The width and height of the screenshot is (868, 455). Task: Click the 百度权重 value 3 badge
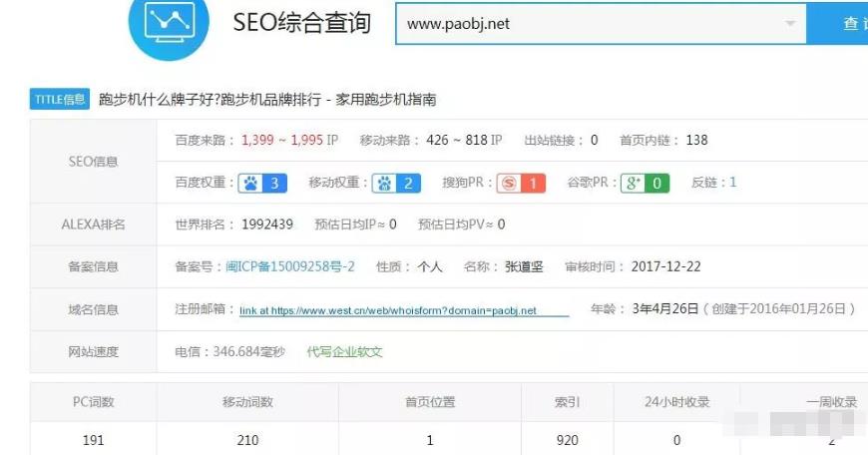point(274,184)
